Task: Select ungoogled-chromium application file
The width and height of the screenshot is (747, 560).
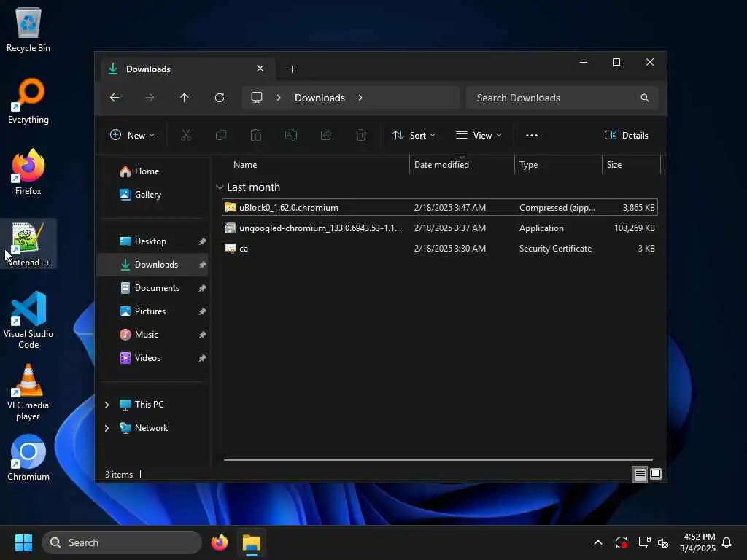Action: 439,228
